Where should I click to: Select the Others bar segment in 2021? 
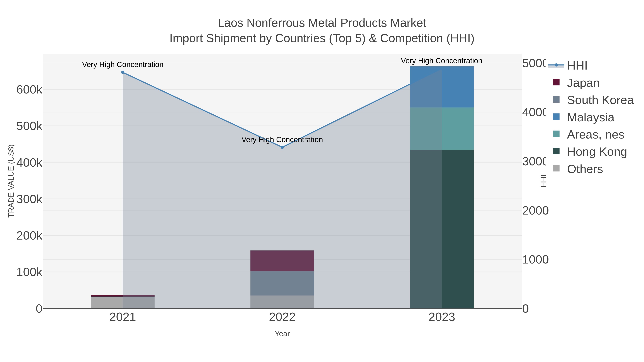pos(123,303)
